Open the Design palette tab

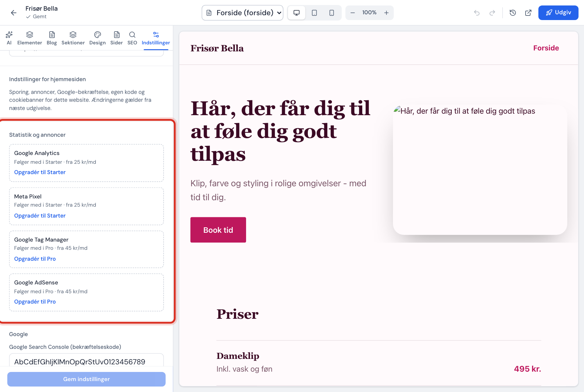tap(97, 38)
